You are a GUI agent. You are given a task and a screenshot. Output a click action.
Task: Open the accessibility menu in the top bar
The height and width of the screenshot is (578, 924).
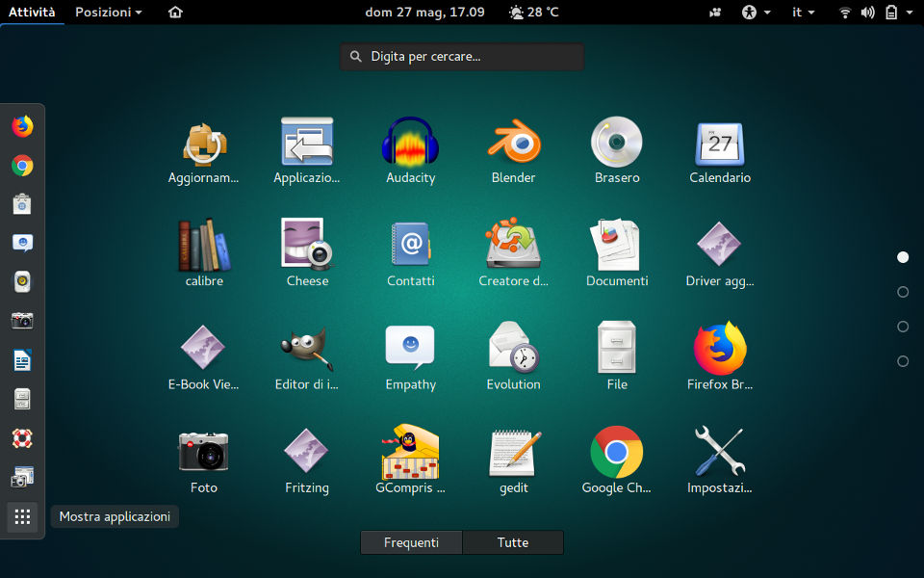tap(757, 12)
